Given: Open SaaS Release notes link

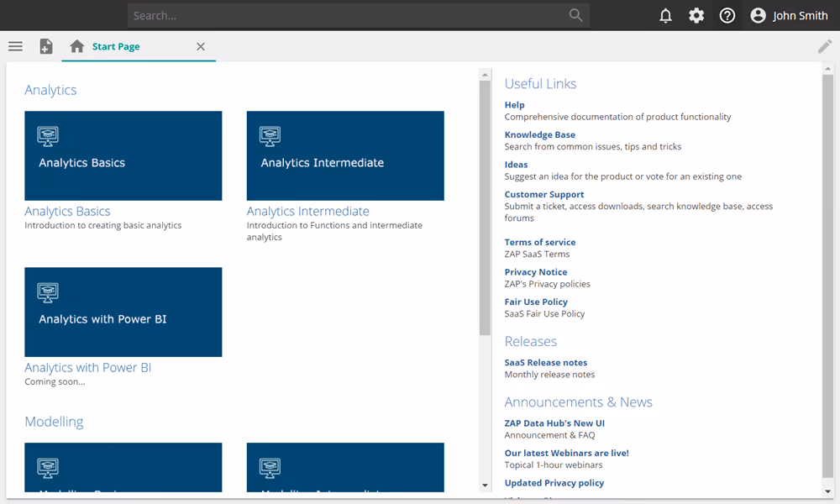Looking at the screenshot, I should point(546,363).
